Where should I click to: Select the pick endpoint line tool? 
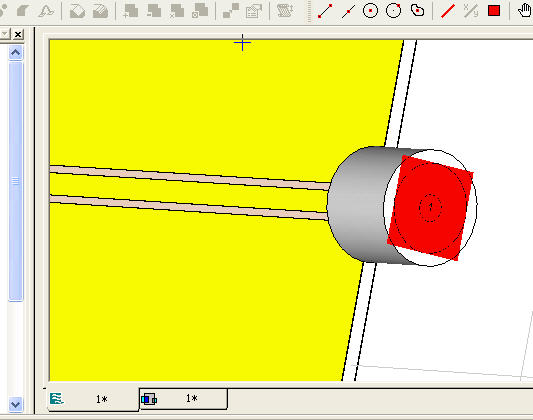tap(325, 11)
